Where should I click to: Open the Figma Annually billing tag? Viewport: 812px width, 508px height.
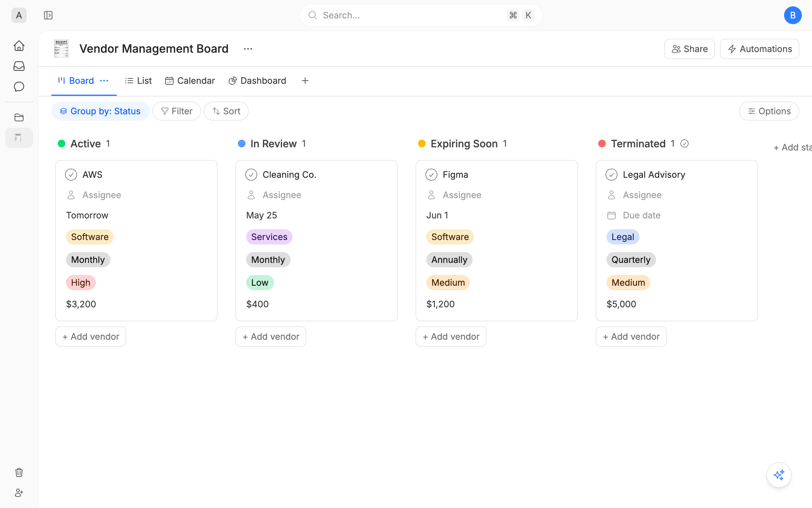tap(449, 260)
